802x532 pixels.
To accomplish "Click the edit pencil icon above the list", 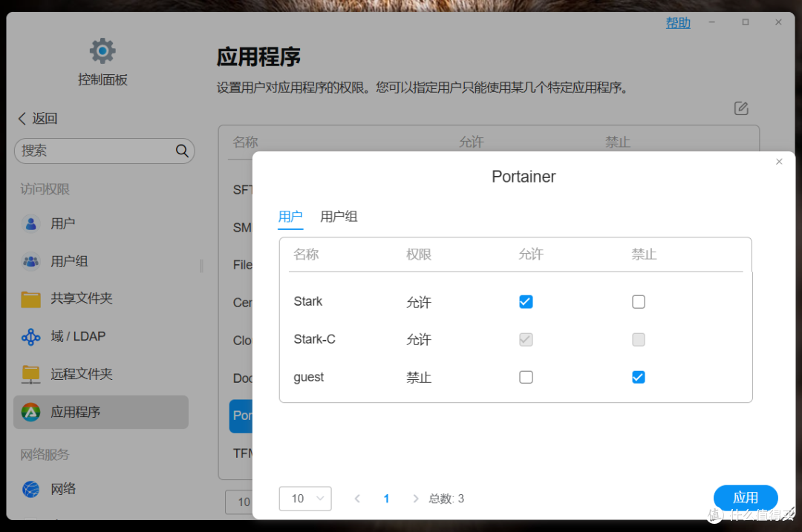I will click(740, 108).
